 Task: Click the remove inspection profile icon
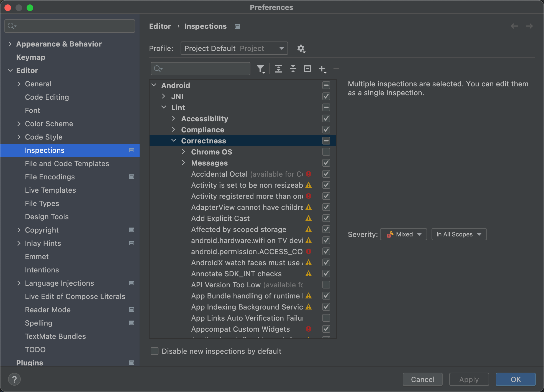336,69
